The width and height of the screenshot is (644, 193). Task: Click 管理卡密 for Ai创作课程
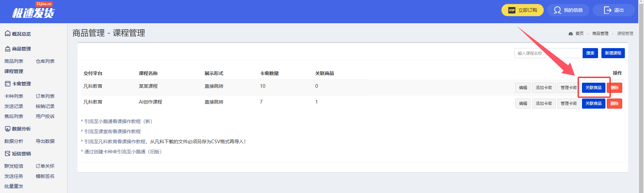point(569,104)
